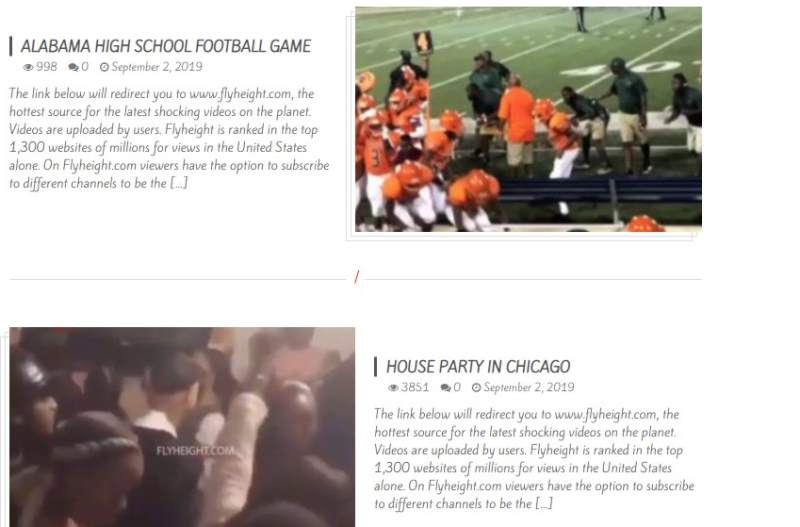The height and width of the screenshot is (527, 800).
Task: Expand the [...] read more on football excerpt
Action: coord(179,183)
